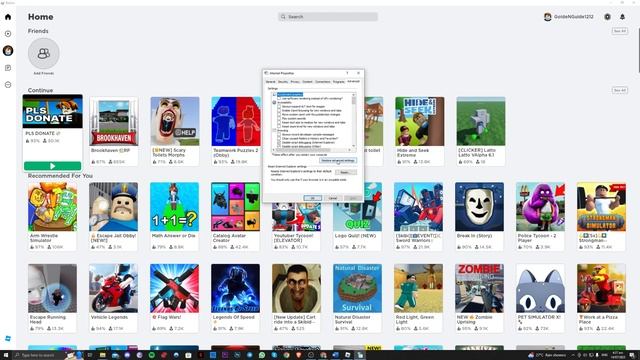Open Legends Of Speed thumbnail
640x360 pixels.
[236, 288]
